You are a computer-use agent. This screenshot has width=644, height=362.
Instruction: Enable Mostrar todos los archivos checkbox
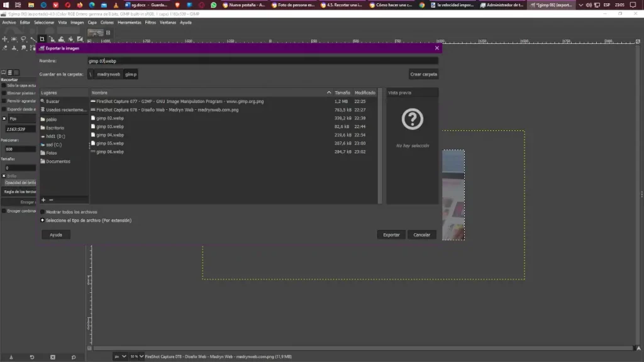coord(43,212)
